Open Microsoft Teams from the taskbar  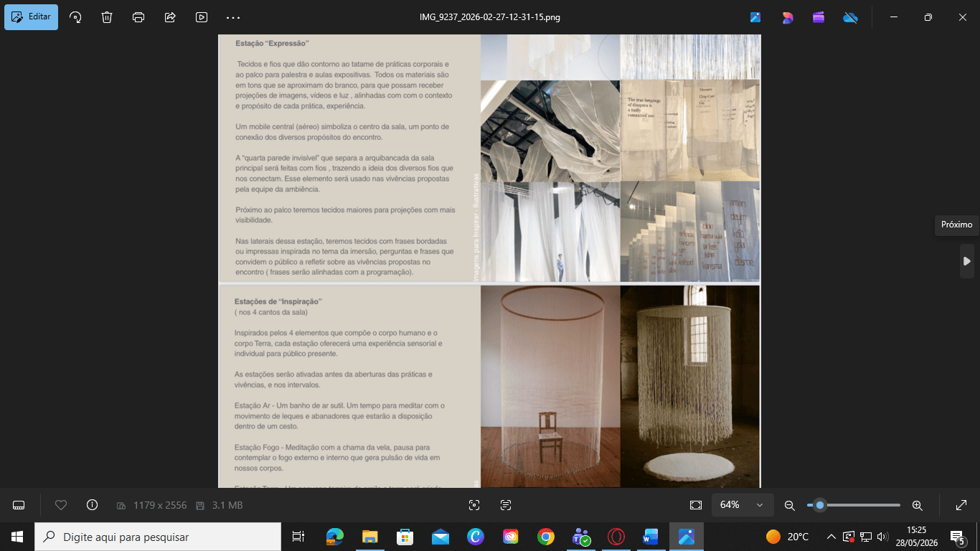point(581,537)
